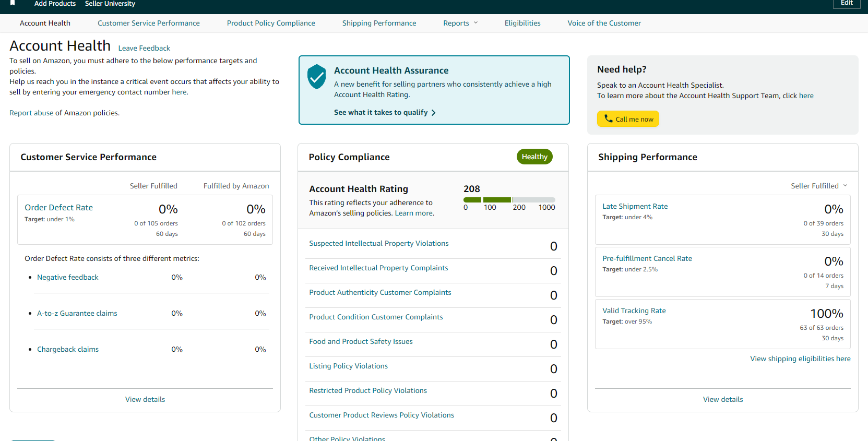Open the Leave Feedback link

(x=144, y=48)
